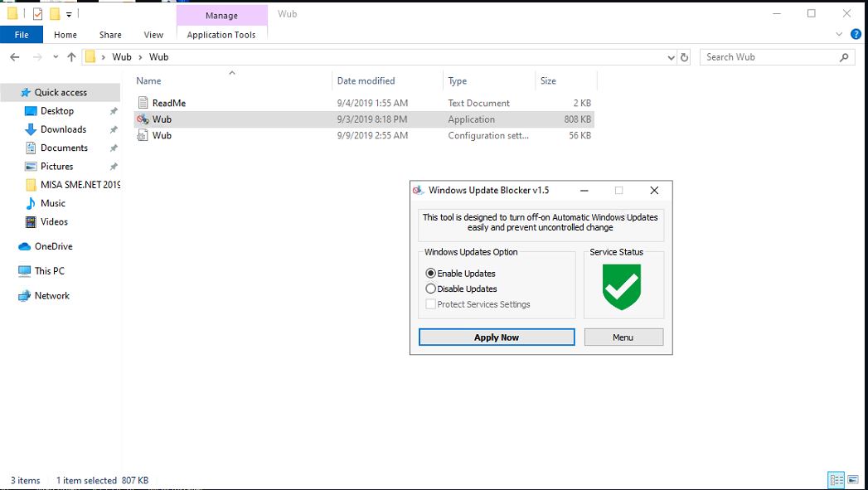Click the 808 KB size cell

click(x=578, y=119)
